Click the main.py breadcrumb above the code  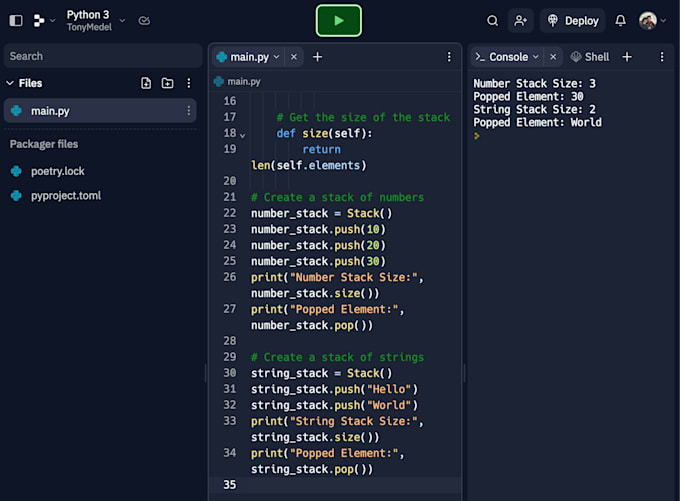[x=244, y=82]
